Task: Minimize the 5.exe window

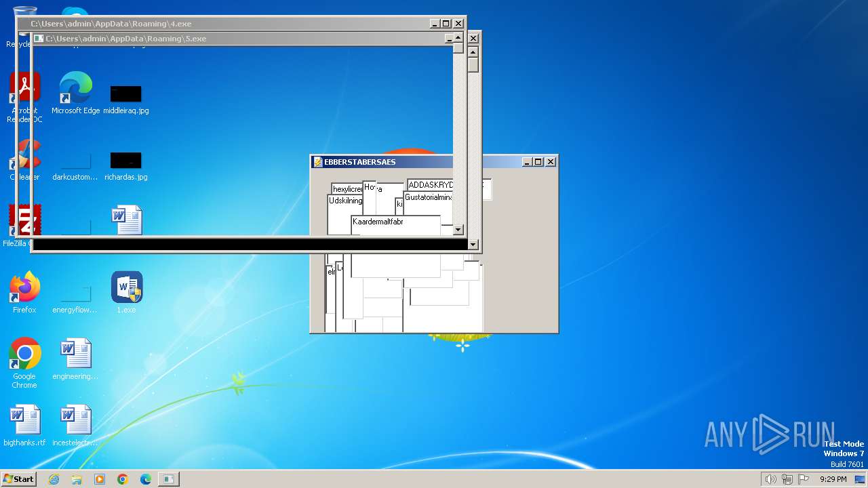Action: pos(449,39)
